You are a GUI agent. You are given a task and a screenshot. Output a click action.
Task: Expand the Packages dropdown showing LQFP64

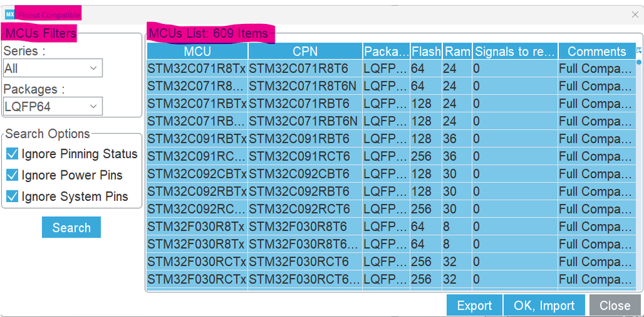point(53,107)
